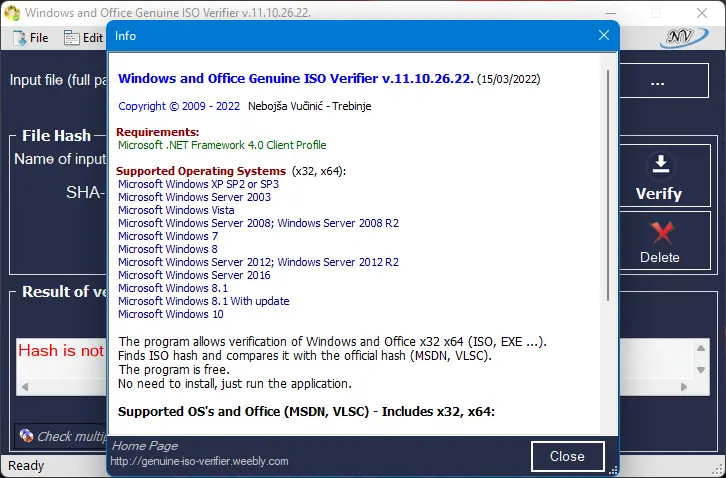Viewport: 726px width, 478px height.
Task: Click the Info dialog resize grip
Action: coord(613,471)
